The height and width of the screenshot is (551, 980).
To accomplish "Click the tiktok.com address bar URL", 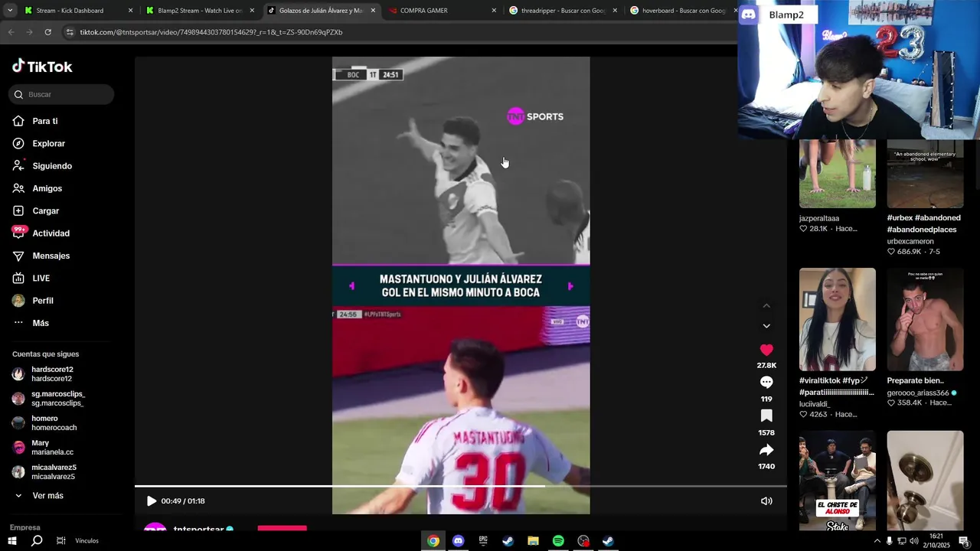I will point(211,32).
